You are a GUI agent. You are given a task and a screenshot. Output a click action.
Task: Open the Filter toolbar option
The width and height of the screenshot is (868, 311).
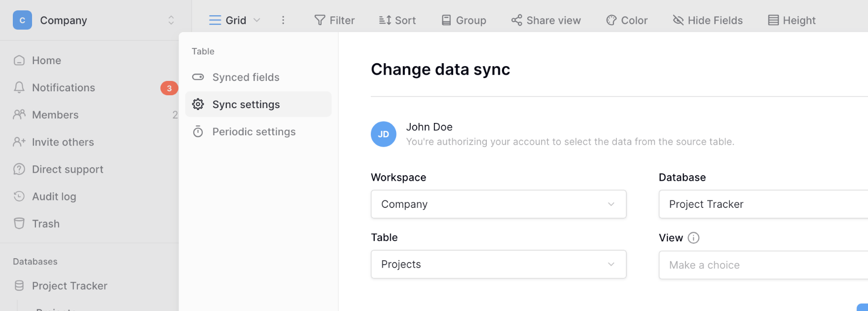[x=334, y=20]
